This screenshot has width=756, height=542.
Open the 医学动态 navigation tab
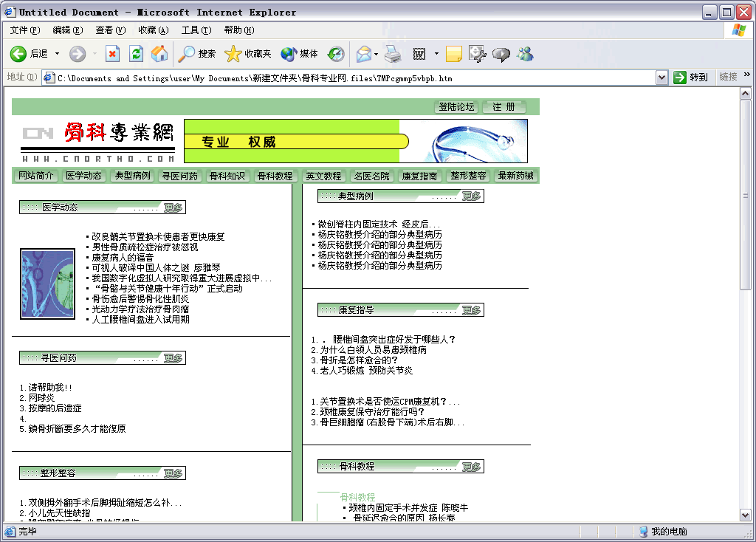pyautogui.click(x=84, y=176)
